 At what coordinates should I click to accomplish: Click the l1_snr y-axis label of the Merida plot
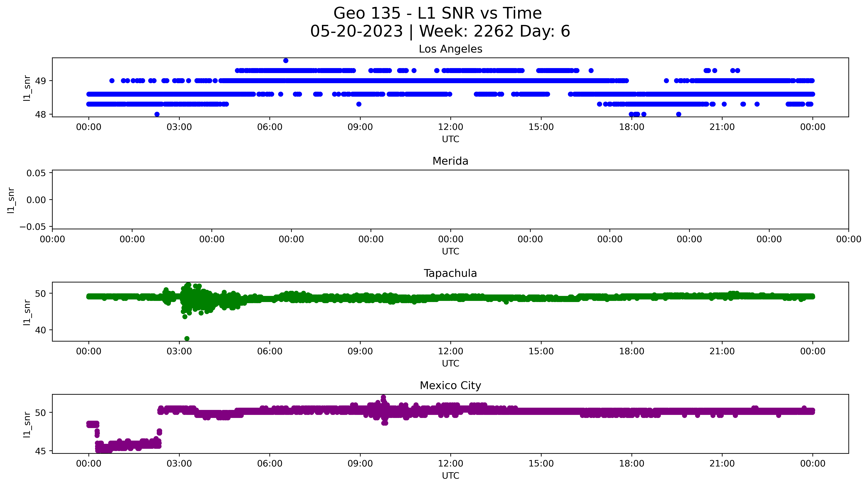[x=11, y=200]
